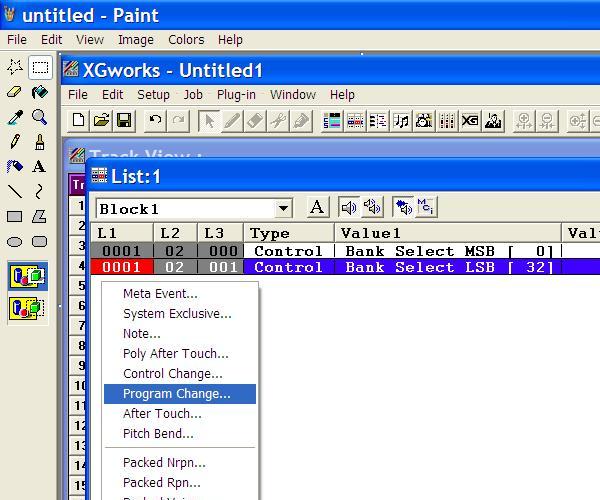Open the XGworks Plug-in menu
Image resolution: width=600 pixels, height=500 pixels.
pyautogui.click(x=236, y=94)
